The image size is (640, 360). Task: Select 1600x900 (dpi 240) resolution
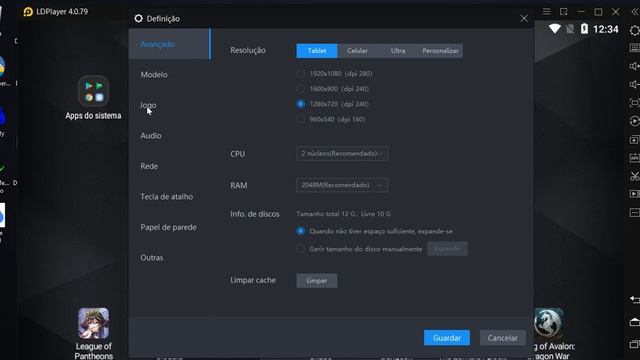[301, 89]
